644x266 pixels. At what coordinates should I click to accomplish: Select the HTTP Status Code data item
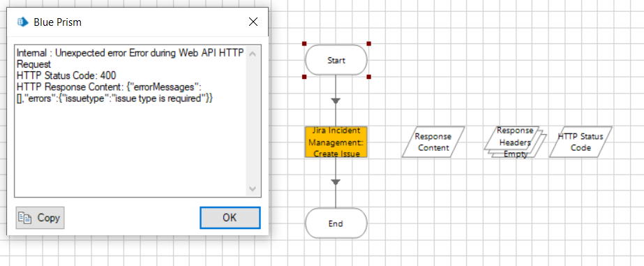(x=581, y=142)
